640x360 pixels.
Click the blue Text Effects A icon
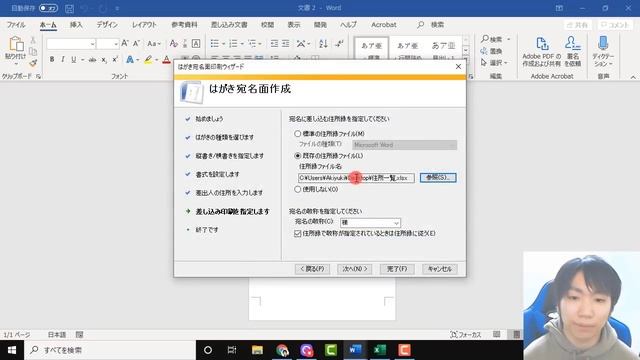130,60
